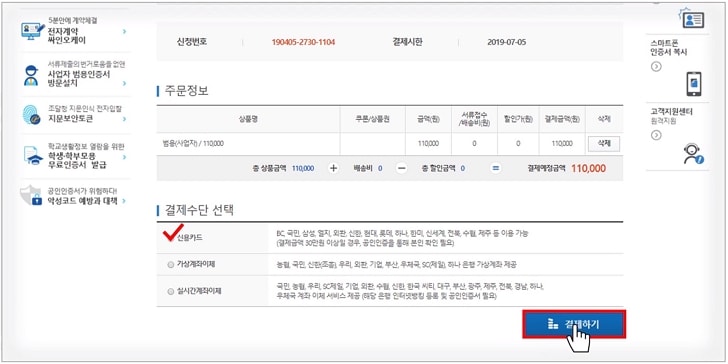Click the plus sign after 총 상품금액
This screenshot has width=728, height=364.
333,168
